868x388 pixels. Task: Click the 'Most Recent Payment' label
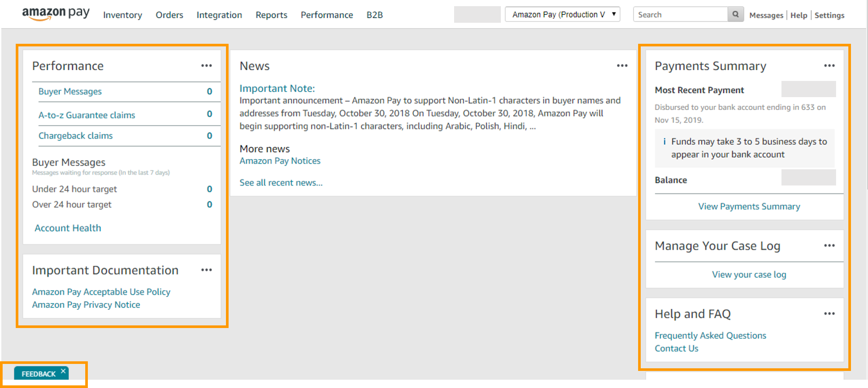pyautogui.click(x=699, y=90)
